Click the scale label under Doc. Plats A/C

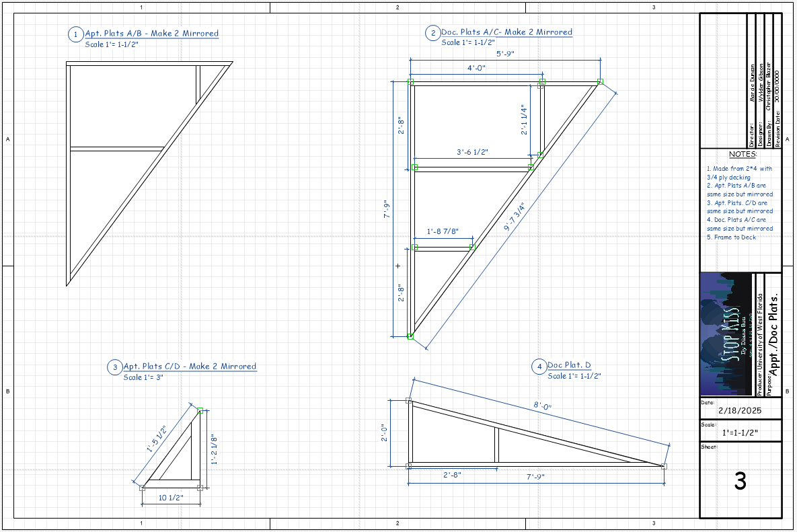[x=468, y=42]
